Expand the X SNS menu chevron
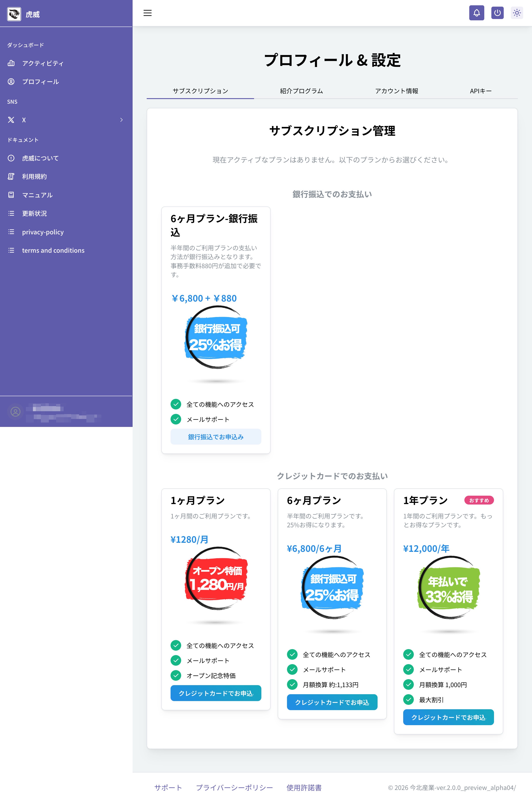The height and width of the screenshot is (799, 532). tap(122, 120)
